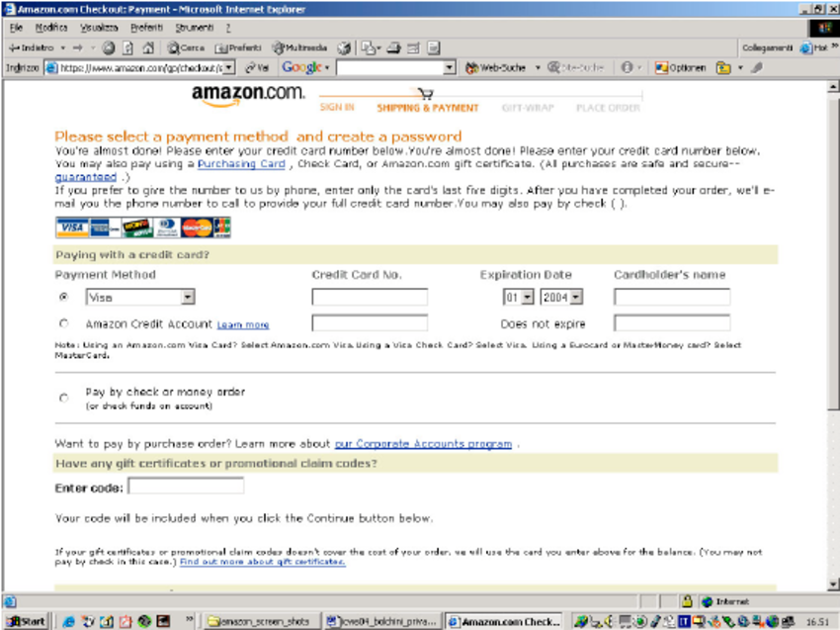
Task: Select Pay by check or money order
Action: pyautogui.click(x=64, y=398)
